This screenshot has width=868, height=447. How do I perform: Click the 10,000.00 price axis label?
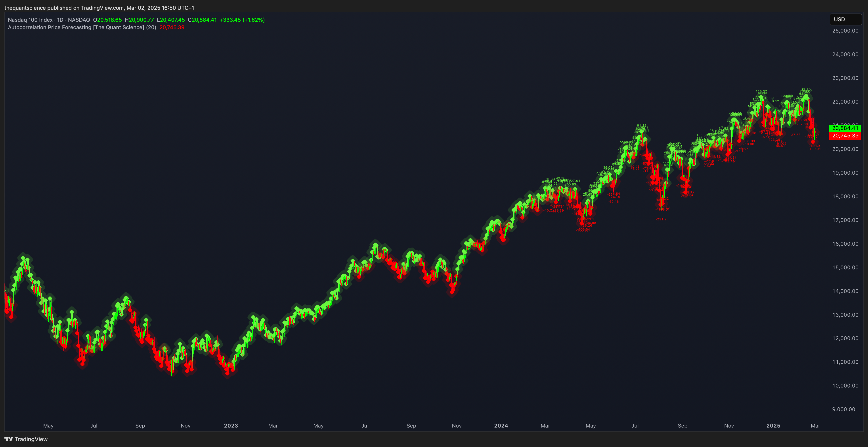pos(845,386)
